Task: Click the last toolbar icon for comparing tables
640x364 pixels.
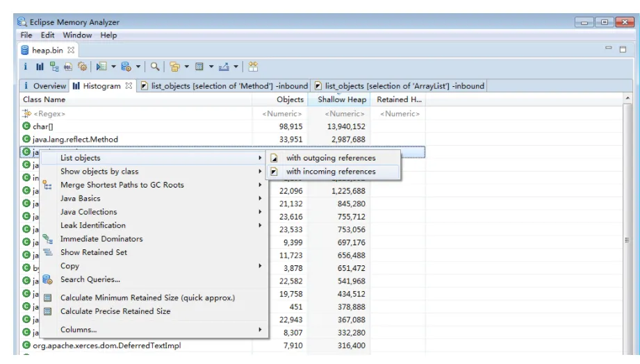Action: click(254, 67)
